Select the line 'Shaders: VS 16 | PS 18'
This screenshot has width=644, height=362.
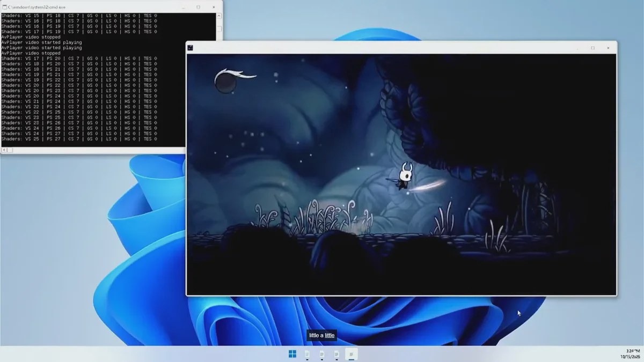(x=79, y=21)
